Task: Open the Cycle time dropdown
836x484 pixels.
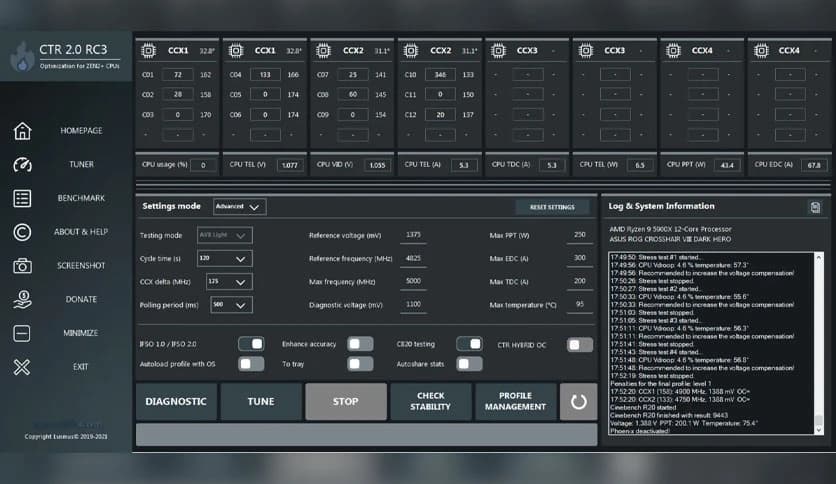Action: point(224,259)
